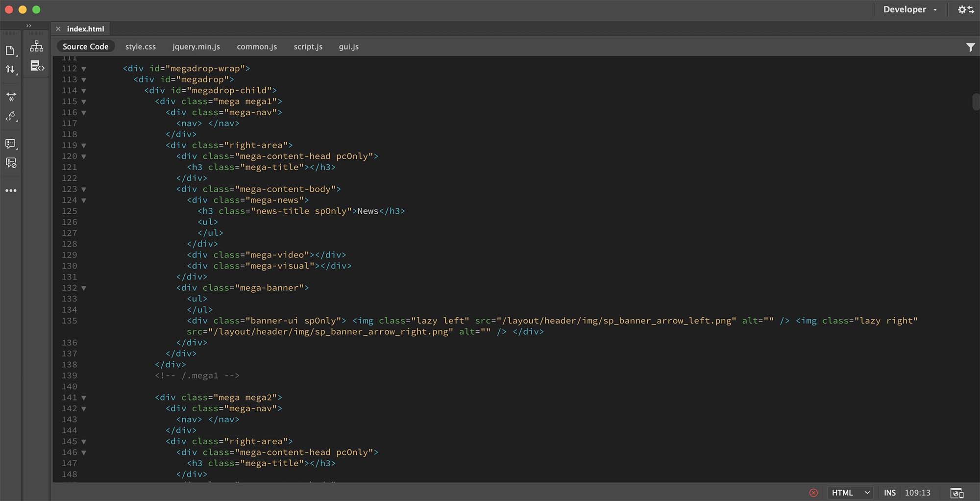Click "news-title spOnly" class on line 125
980x501 pixels.
click(x=301, y=211)
